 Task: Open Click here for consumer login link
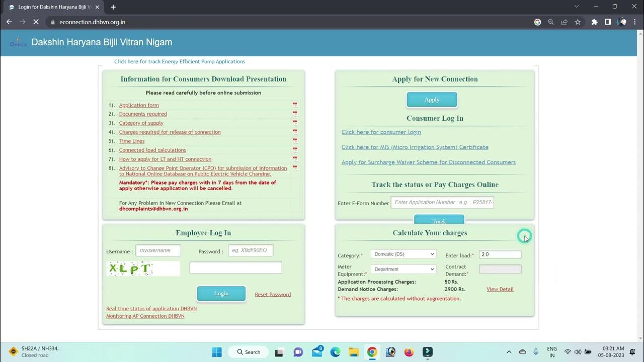tap(381, 132)
